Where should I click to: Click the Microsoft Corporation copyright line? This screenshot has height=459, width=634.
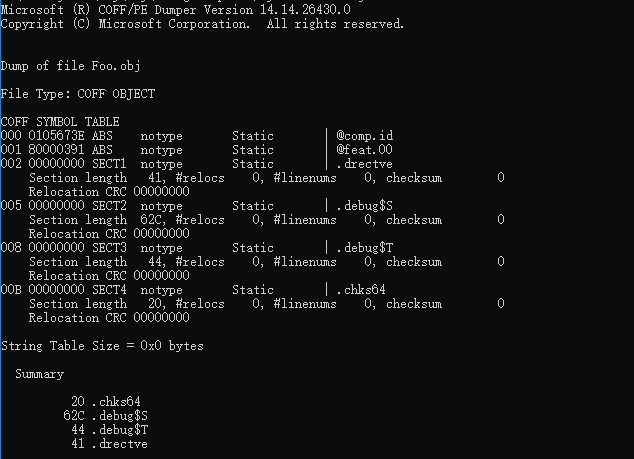202,23
